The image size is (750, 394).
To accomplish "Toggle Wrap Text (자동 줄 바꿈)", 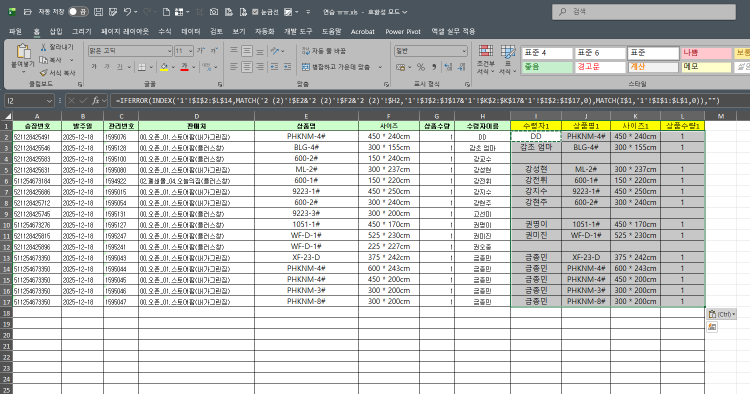I will (x=323, y=51).
